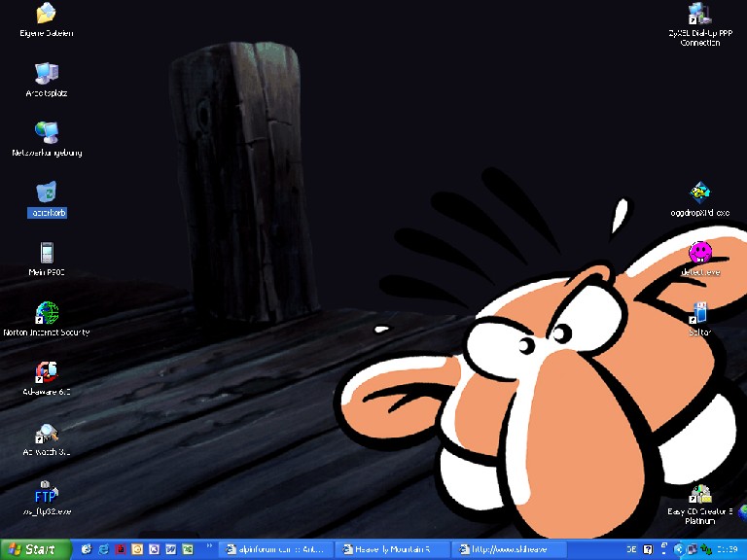Open the Eigene Dateien folder icon
Screen dimensions: 747x560
tap(46, 15)
